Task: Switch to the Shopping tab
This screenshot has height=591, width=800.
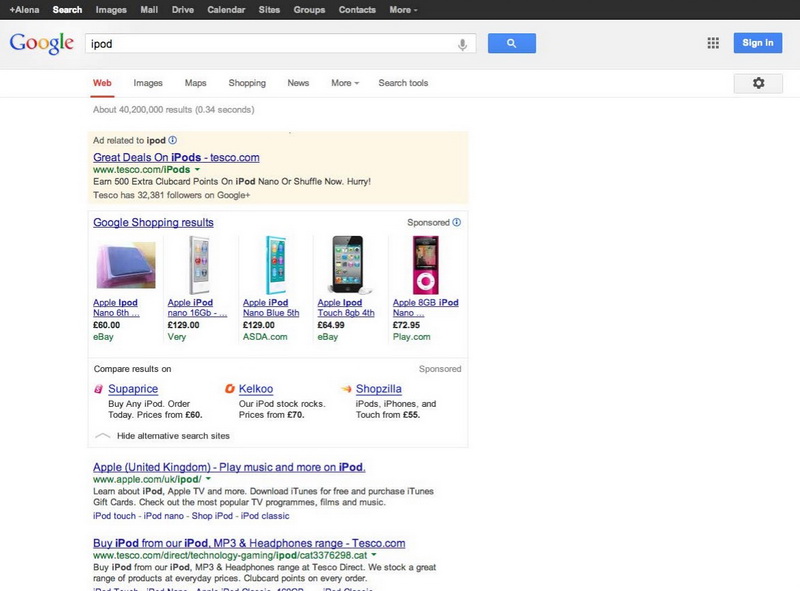Action: (247, 83)
